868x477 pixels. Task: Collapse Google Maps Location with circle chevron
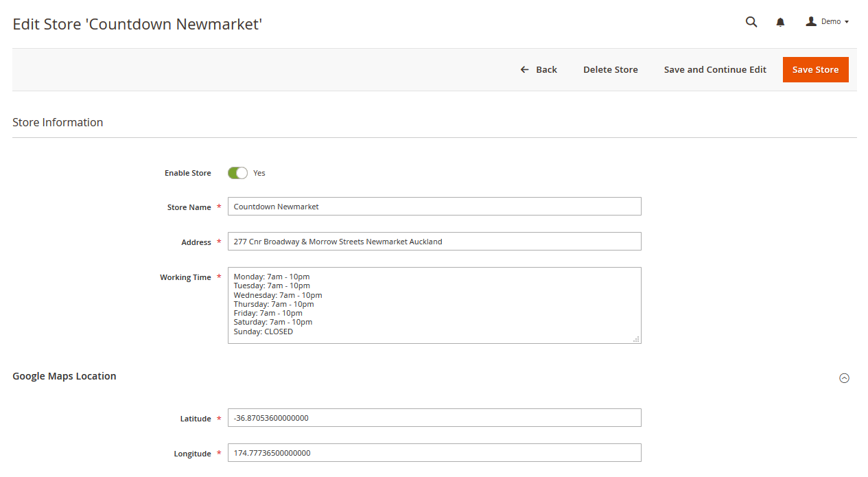(844, 378)
